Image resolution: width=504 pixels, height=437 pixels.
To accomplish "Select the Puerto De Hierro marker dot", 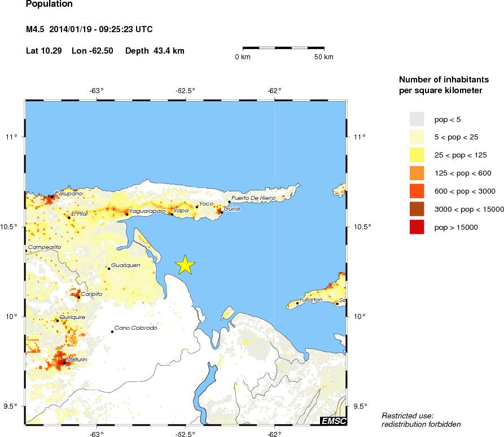I will 229,202.
